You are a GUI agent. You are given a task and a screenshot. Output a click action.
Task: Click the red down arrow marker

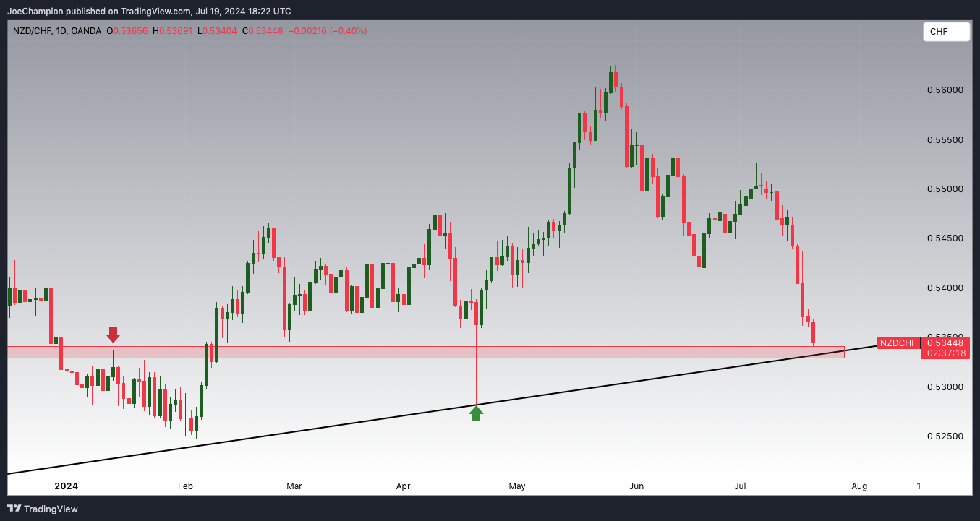[113, 335]
